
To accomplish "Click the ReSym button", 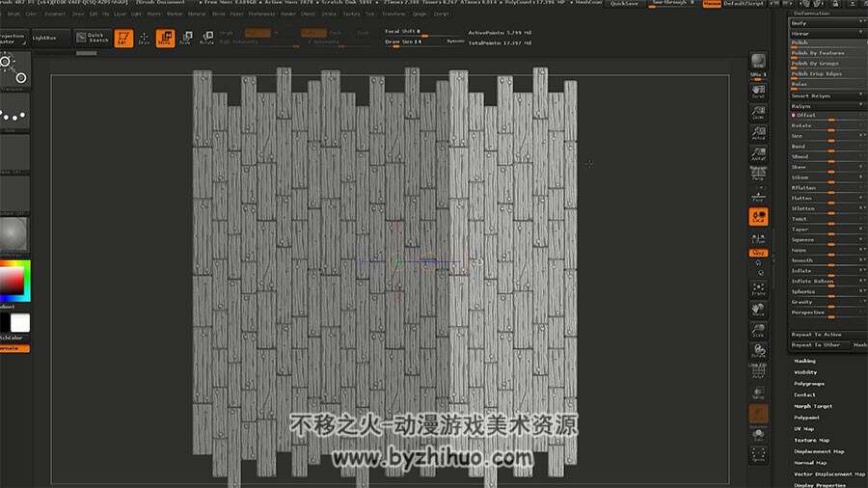I will tap(827, 106).
